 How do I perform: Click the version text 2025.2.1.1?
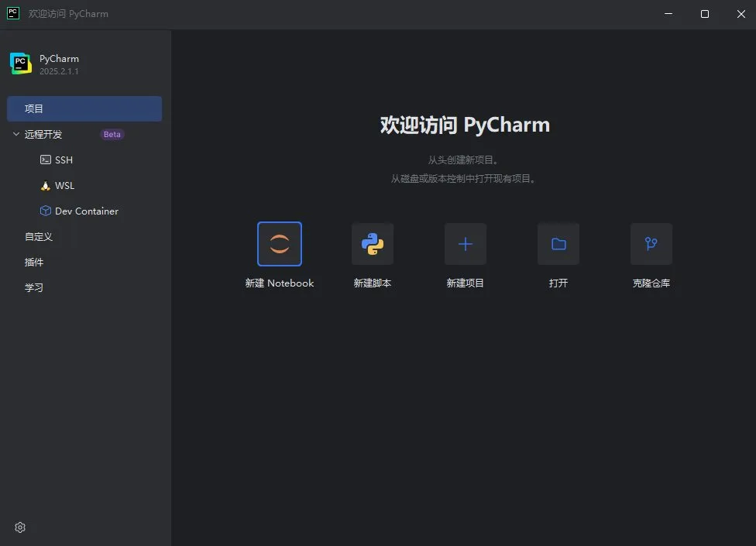pos(59,71)
